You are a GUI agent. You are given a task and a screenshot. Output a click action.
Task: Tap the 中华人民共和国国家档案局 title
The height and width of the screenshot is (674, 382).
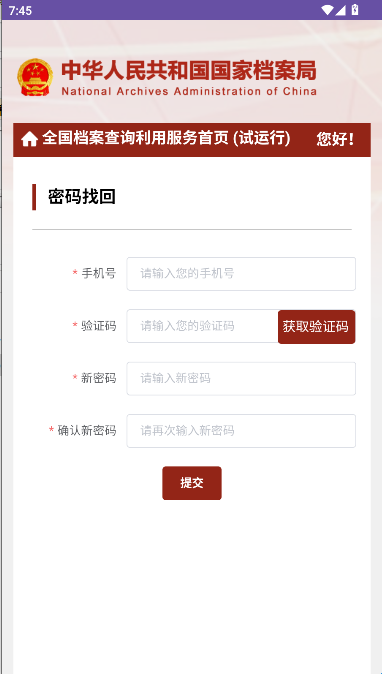point(189,71)
